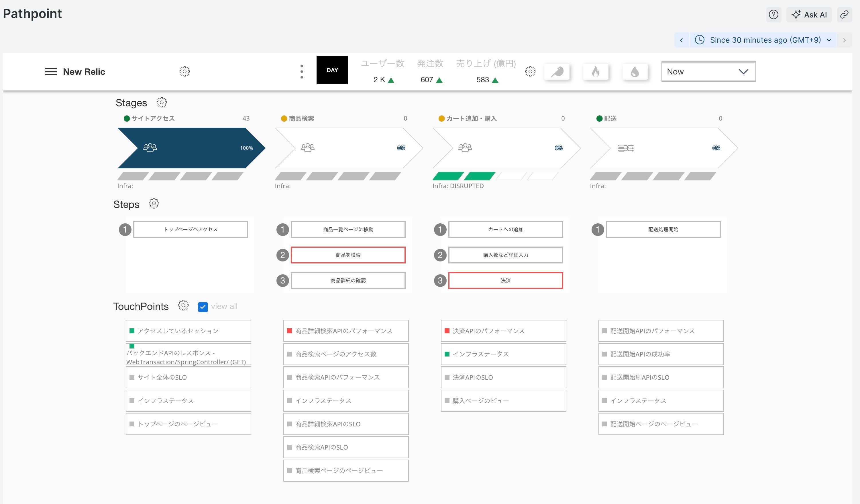Click the サイトアクセス stage indicator dot
Screen dimensions: 860x504
tap(125, 118)
